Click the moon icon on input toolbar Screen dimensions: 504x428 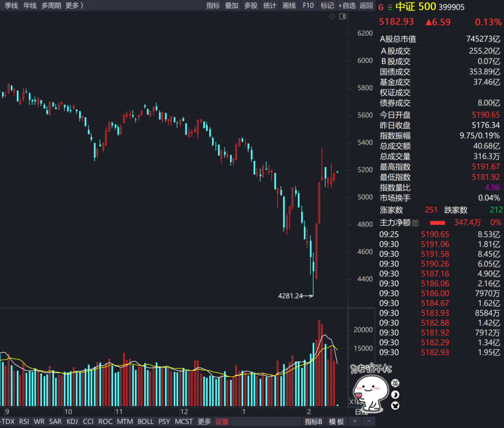395,394
